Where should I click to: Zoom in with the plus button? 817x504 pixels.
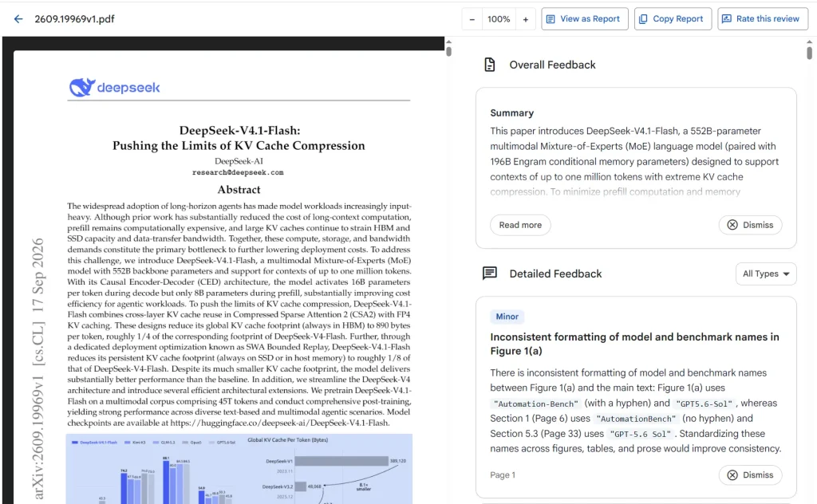pos(525,19)
